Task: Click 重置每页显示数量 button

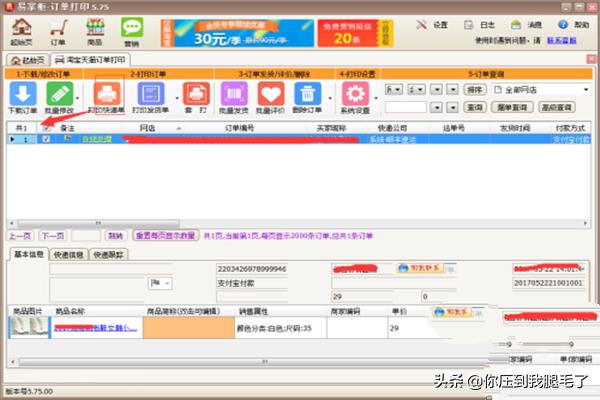Action: tap(165, 235)
